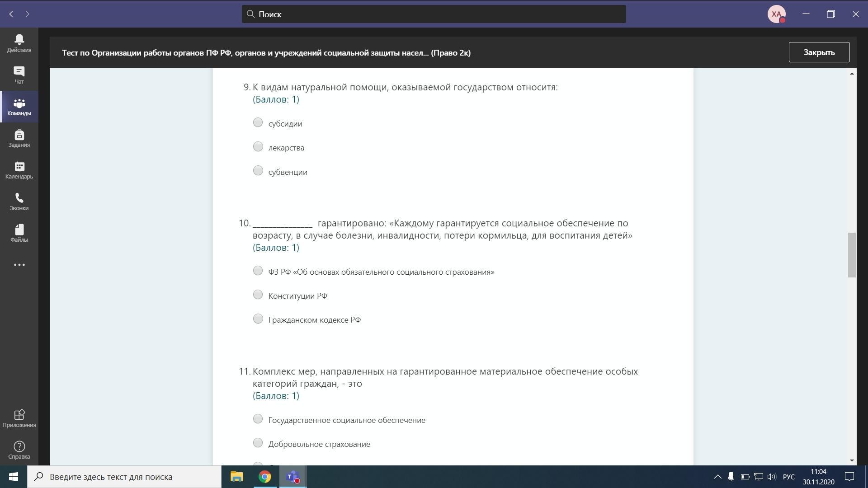868x488 pixels.
Task: Open the Chat icon in sidebar
Action: click(x=19, y=75)
